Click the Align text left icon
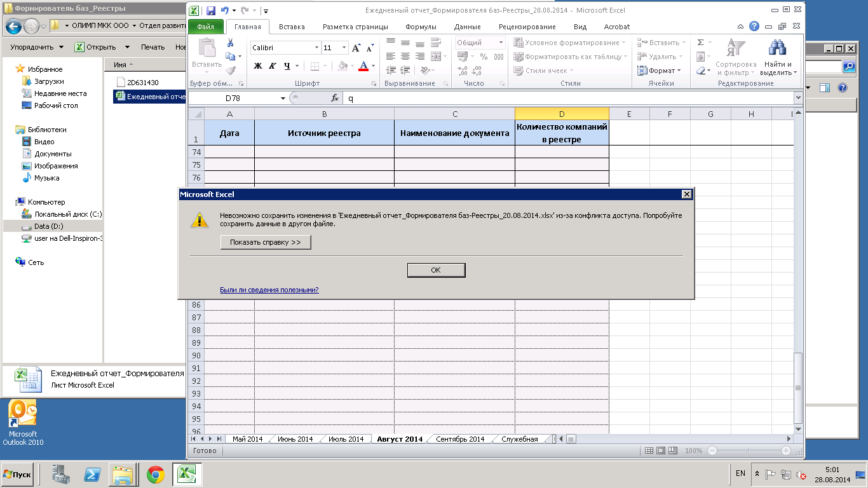The image size is (868, 488). click(390, 57)
